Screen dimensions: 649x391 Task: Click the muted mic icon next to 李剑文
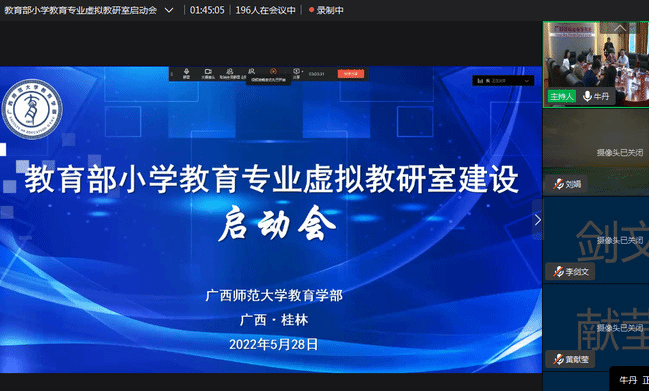[x=558, y=271]
